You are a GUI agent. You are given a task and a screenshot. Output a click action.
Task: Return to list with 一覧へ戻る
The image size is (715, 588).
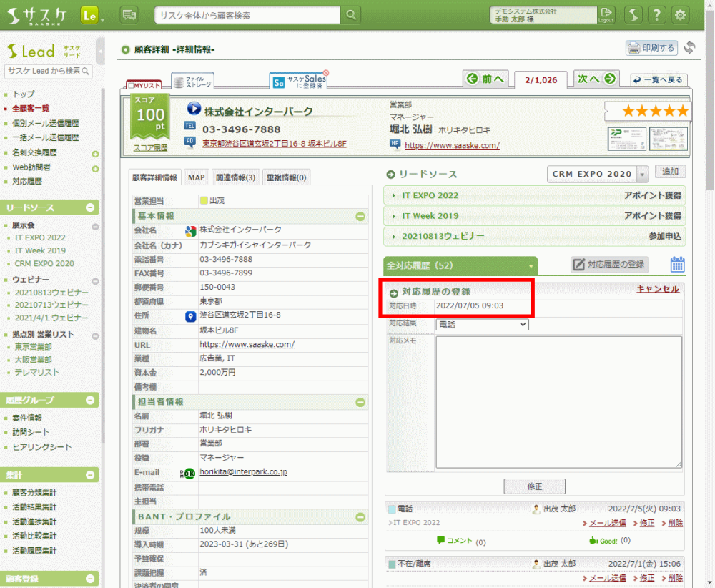(x=659, y=80)
